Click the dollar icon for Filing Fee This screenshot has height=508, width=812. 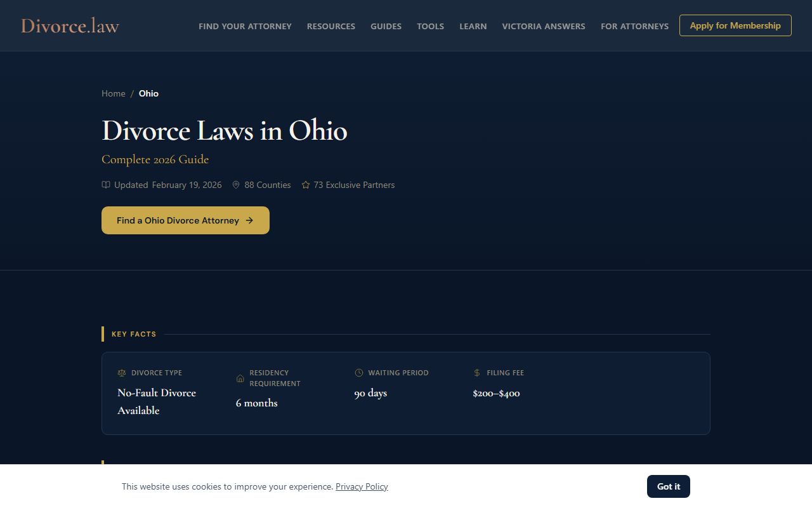tap(477, 373)
